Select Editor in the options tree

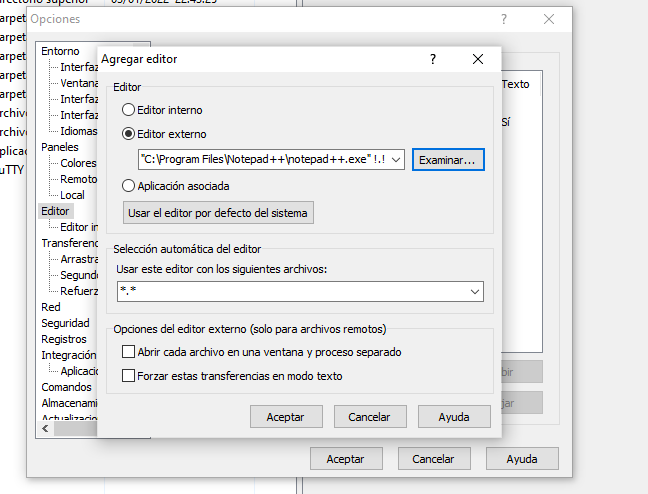pyautogui.click(x=56, y=211)
